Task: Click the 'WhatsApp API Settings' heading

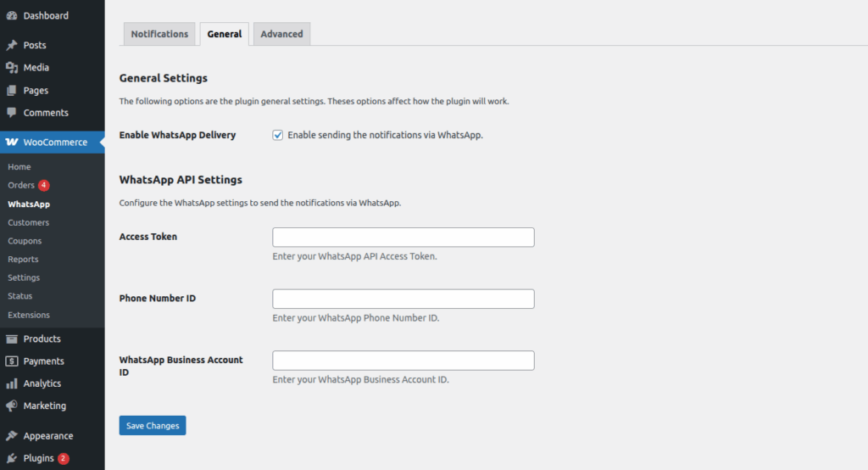Action: [x=181, y=180]
